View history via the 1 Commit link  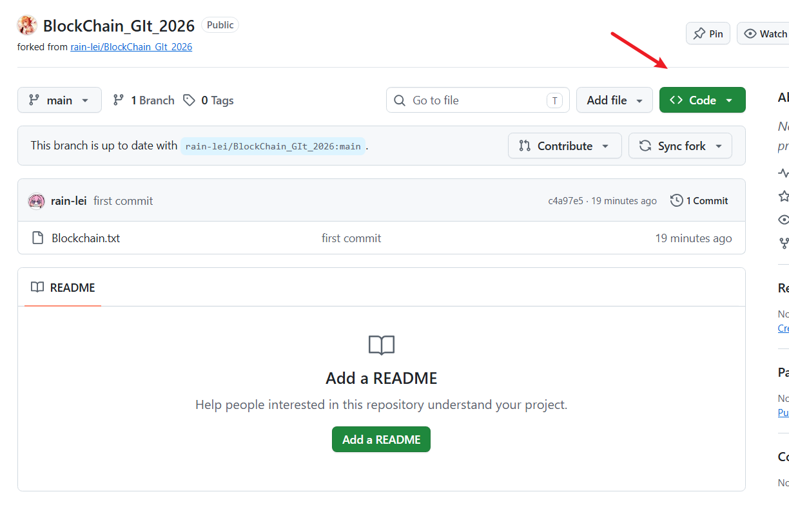(699, 201)
